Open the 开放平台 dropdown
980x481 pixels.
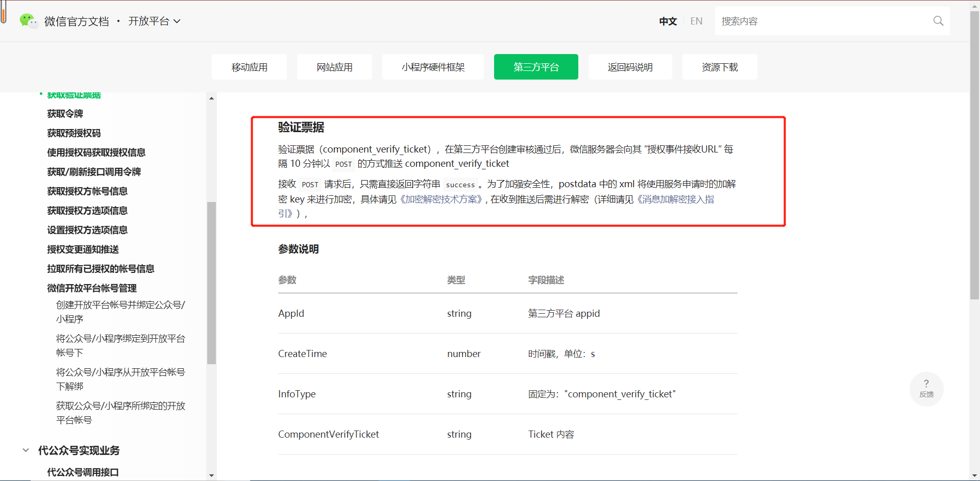pos(154,21)
